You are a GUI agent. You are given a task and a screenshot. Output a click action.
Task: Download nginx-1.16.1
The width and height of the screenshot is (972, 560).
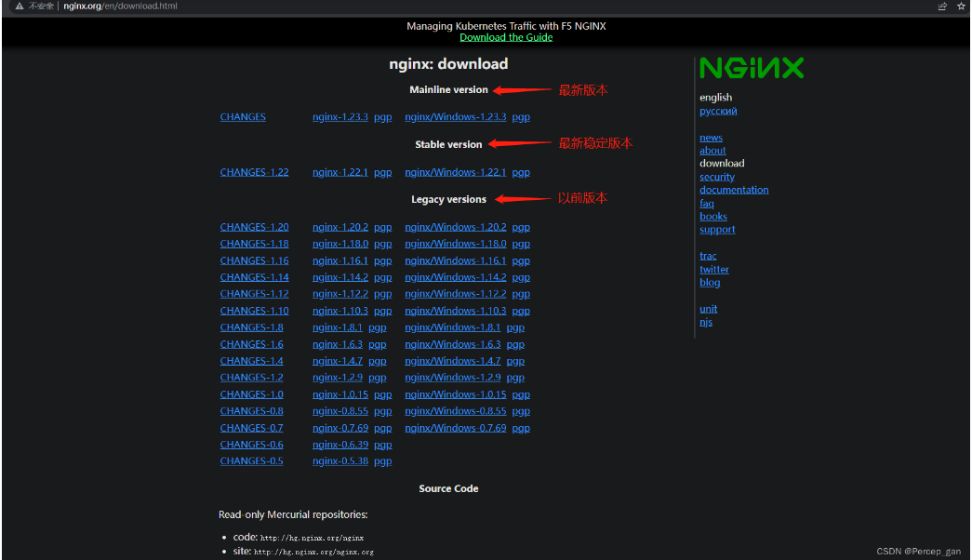[x=340, y=260]
